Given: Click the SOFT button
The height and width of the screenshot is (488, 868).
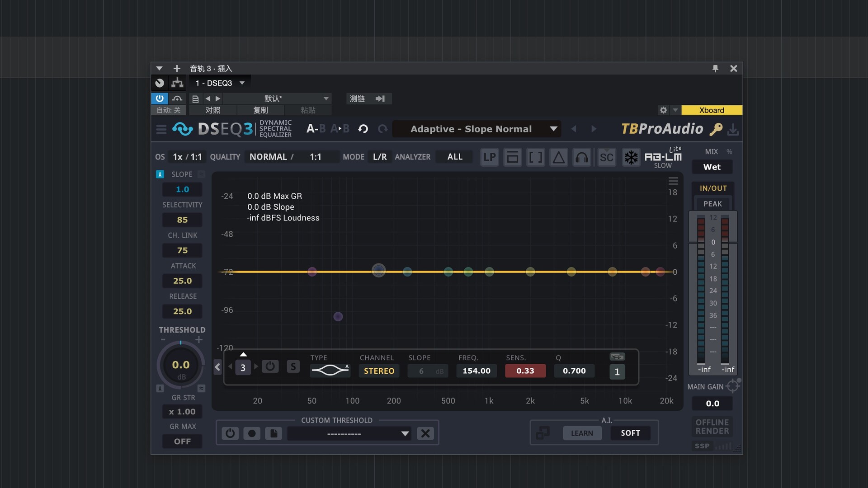Looking at the screenshot, I should point(630,433).
